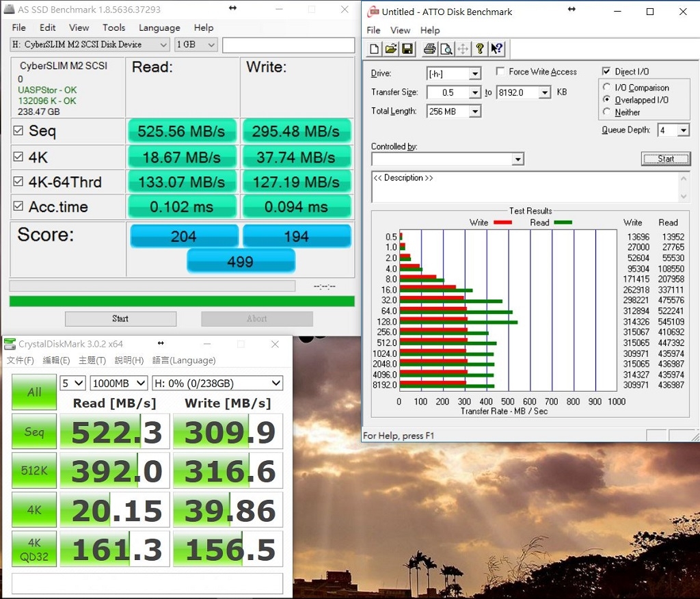Select the Overlapped I/O radio option
700x599 pixels.
pos(606,100)
